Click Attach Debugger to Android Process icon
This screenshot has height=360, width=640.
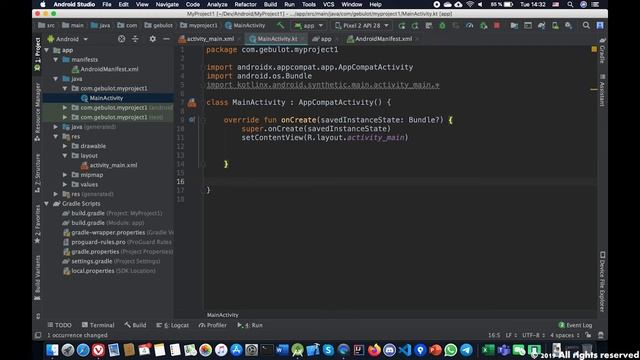[x=483, y=26]
